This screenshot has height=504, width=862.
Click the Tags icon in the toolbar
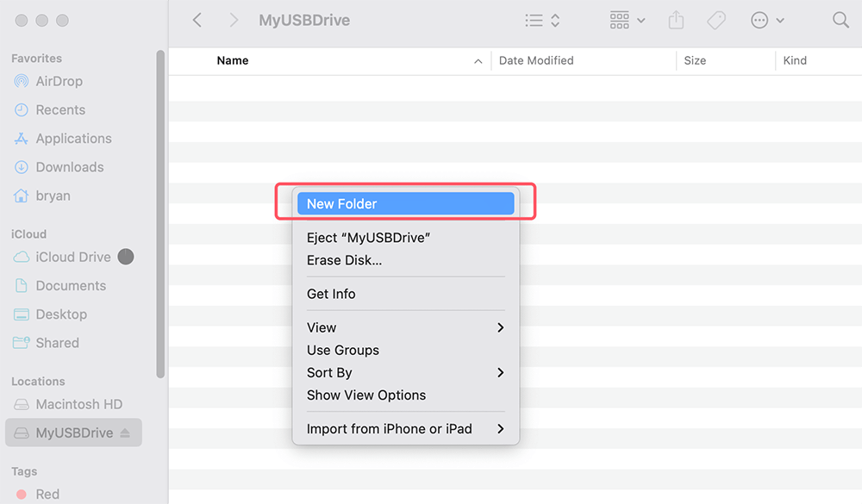tap(715, 20)
